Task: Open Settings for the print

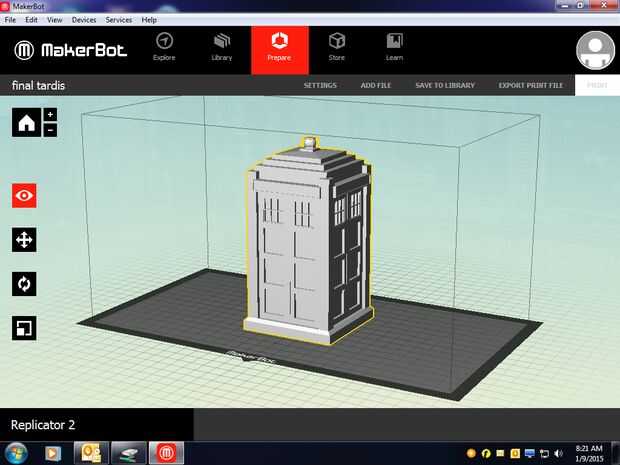Action: point(320,85)
